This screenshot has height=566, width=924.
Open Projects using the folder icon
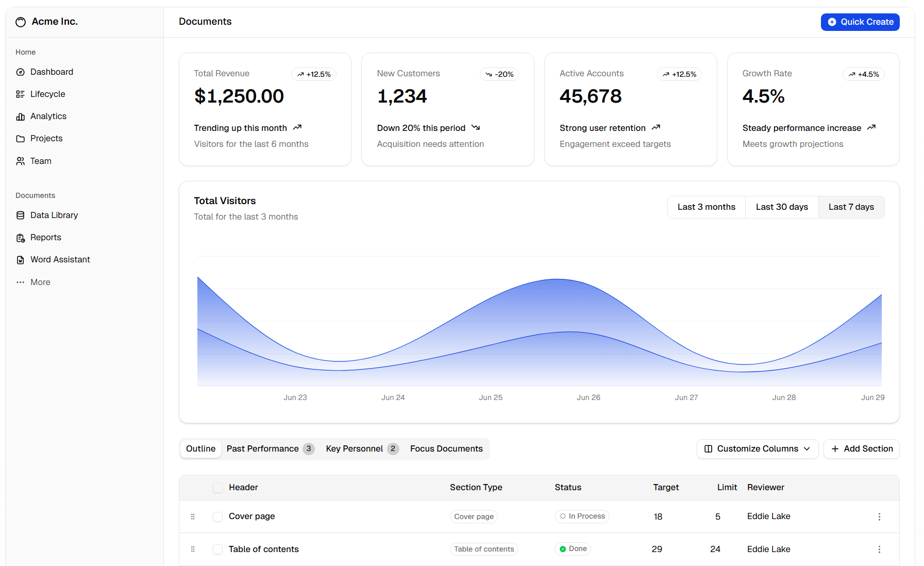point(20,138)
